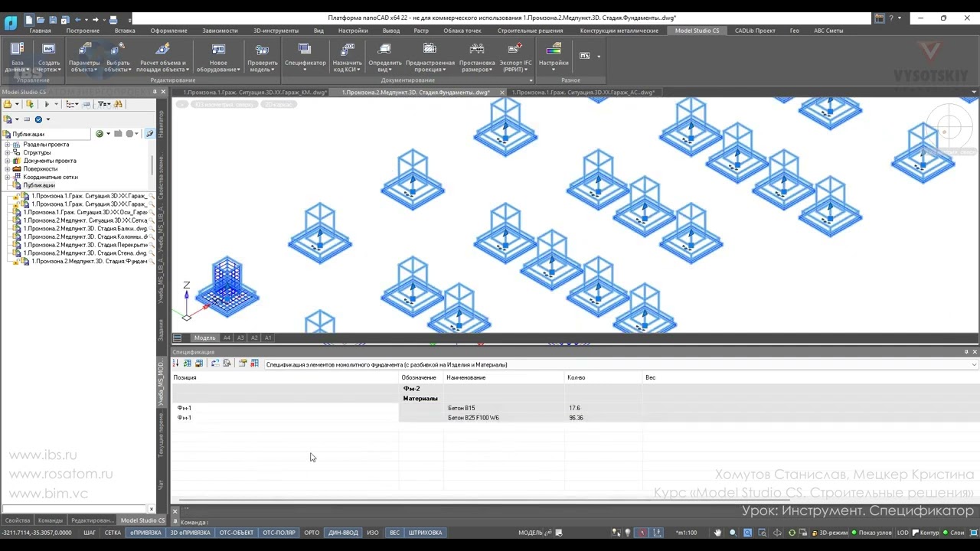Viewport: 980px width, 551px height.
Task: Switch to the A4 layout sheet
Action: coord(227,337)
